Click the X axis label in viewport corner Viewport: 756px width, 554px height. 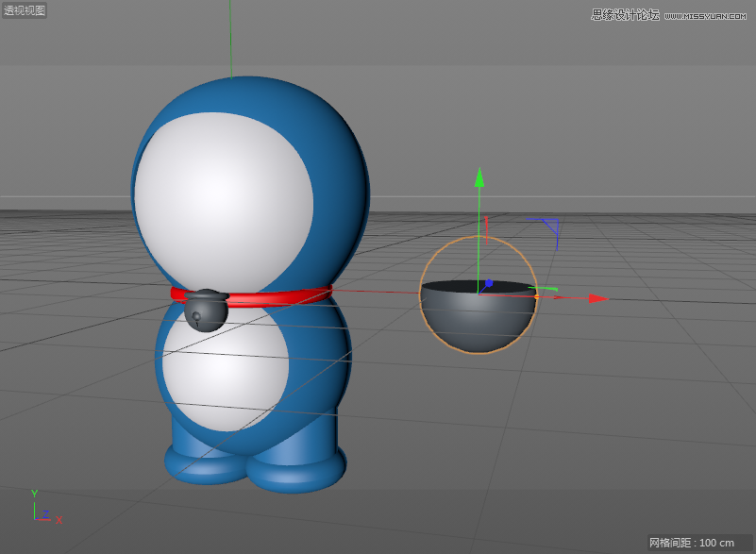60,519
